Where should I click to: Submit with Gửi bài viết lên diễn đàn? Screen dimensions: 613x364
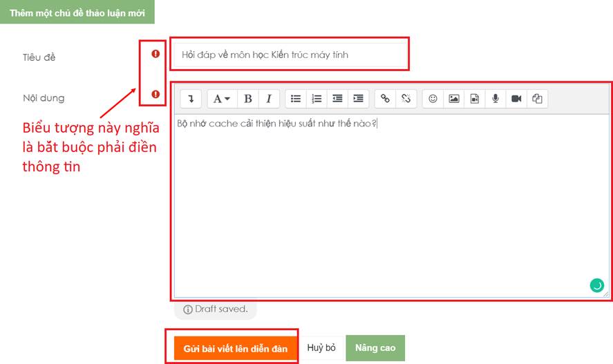[x=236, y=348]
